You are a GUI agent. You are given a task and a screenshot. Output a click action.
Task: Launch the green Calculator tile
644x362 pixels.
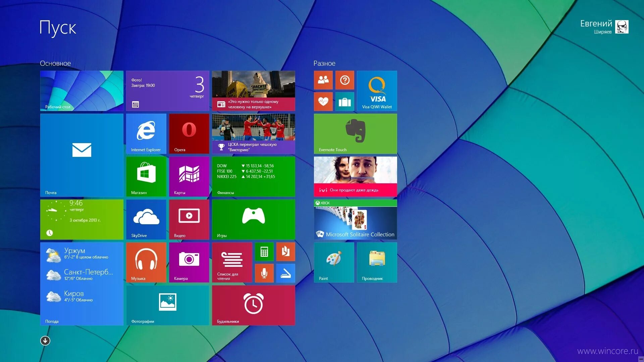coord(264,251)
